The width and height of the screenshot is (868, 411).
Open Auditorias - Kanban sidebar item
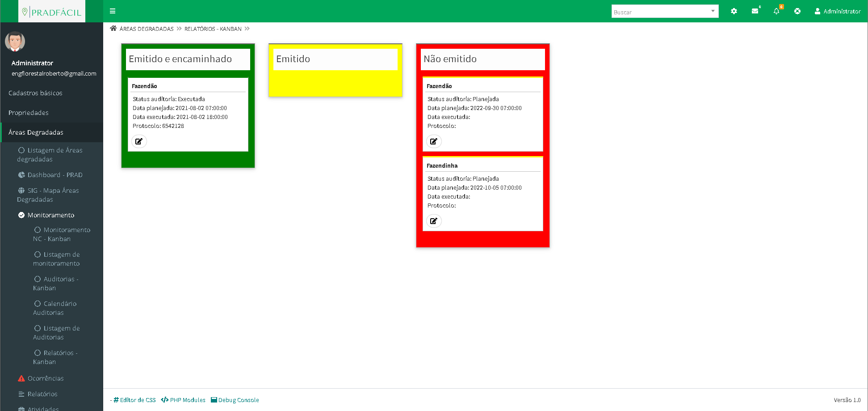point(56,284)
